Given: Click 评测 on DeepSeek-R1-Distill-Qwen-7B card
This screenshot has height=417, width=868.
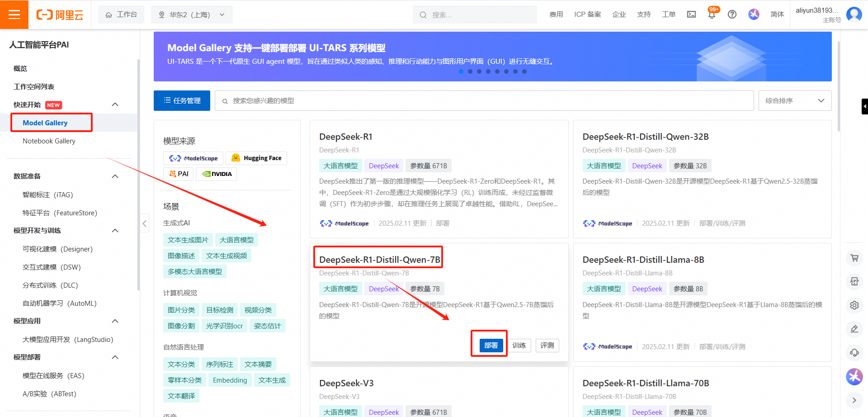Looking at the screenshot, I should (x=547, y=346).
